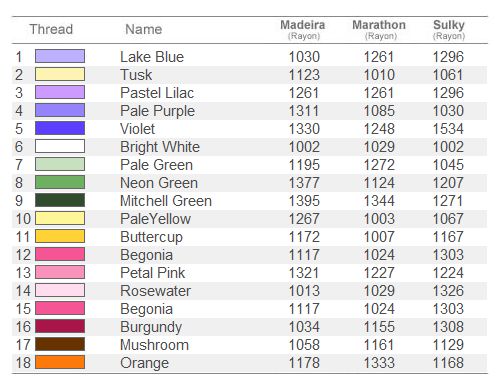Click the Name column header
Image resolution: width=500 pixels, height=384 pixels.
point(144,29)
